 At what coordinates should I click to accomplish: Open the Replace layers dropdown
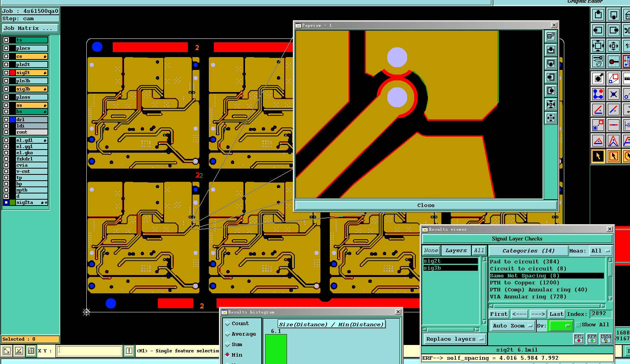tap(455, 339)
